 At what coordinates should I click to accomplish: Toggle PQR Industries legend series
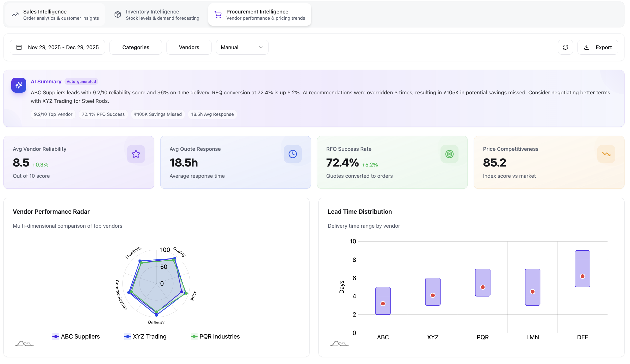pyautogui.click(x=215, y=337)
